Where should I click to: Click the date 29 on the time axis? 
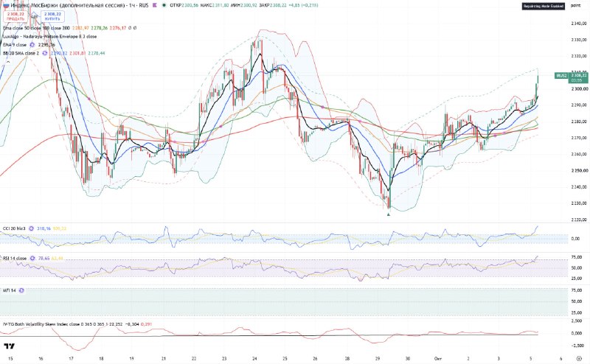(x=378, y=358)
